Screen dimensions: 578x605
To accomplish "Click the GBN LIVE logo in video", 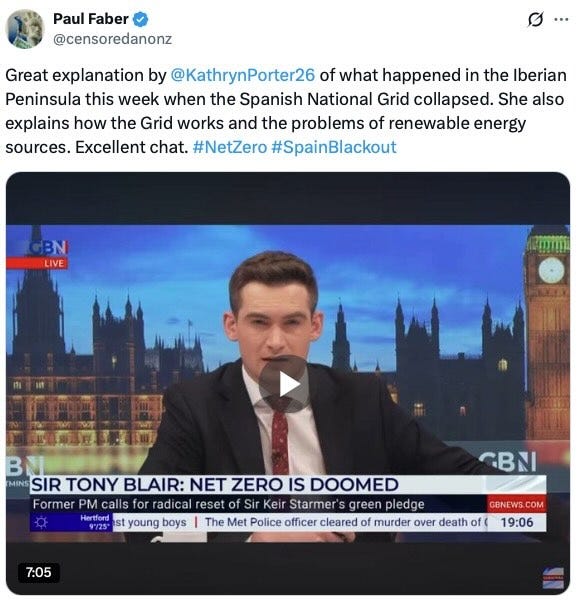I will 48,254.
